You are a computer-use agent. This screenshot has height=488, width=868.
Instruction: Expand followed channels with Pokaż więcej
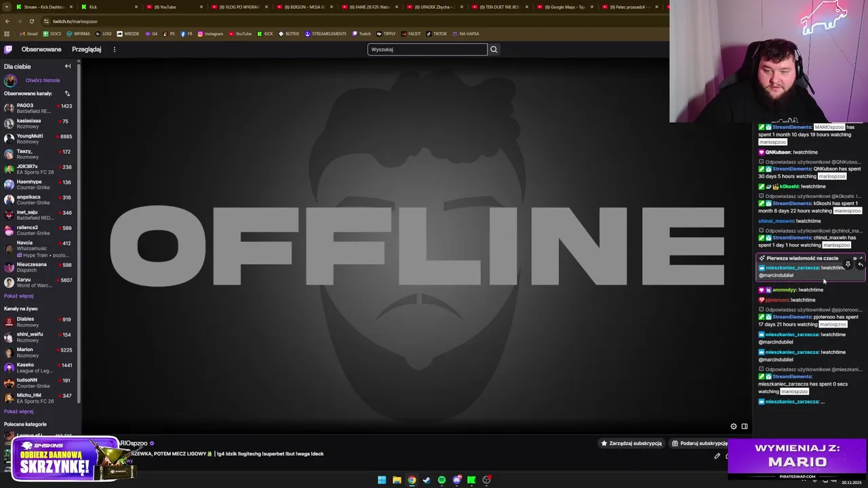pyautogui.click(x=18, y=296)
